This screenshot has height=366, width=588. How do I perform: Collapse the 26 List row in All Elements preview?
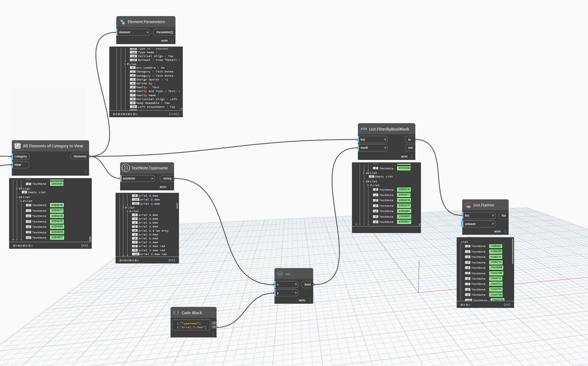point(17,197)
